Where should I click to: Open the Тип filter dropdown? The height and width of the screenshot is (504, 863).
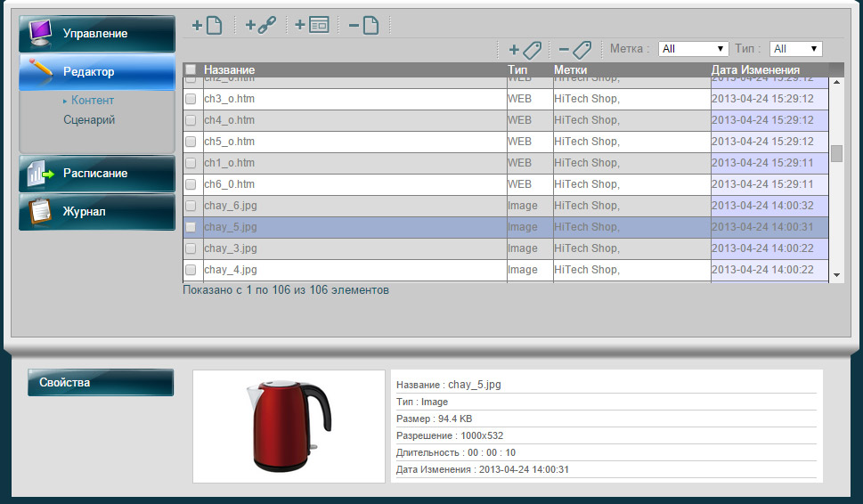coord(795,49)
